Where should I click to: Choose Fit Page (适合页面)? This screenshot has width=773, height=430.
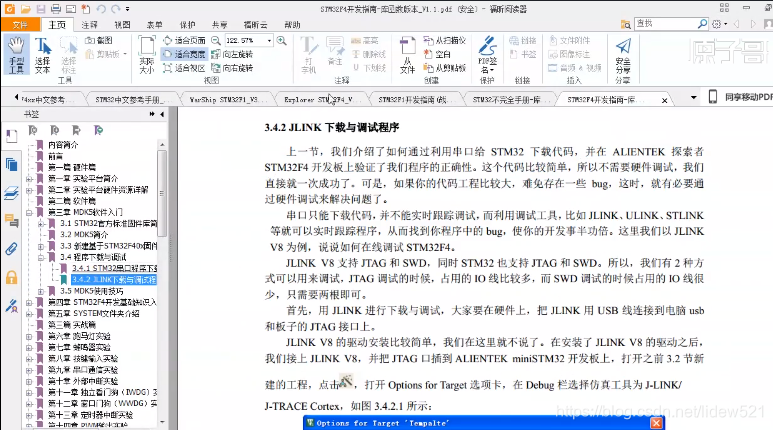pos(184,40)
